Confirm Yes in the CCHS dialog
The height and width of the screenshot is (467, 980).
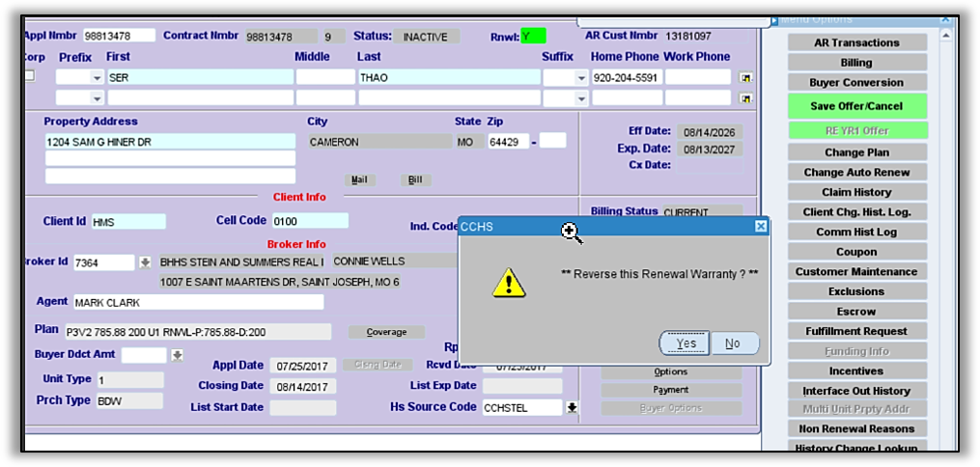click(685, 343)
